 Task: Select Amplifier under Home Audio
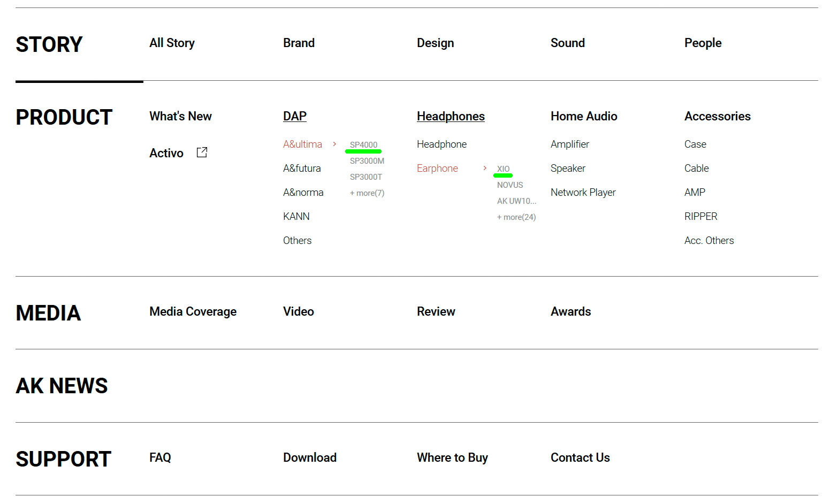tap(570, 144)
